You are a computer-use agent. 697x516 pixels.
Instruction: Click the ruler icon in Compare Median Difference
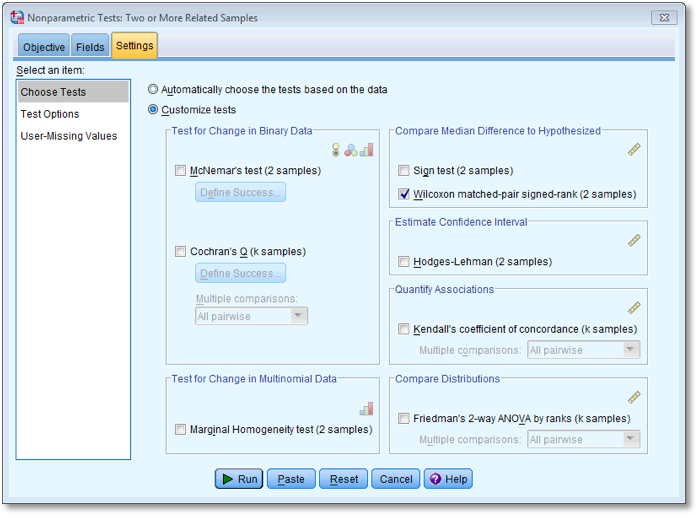pyautogui.click(x=633, y=150)
